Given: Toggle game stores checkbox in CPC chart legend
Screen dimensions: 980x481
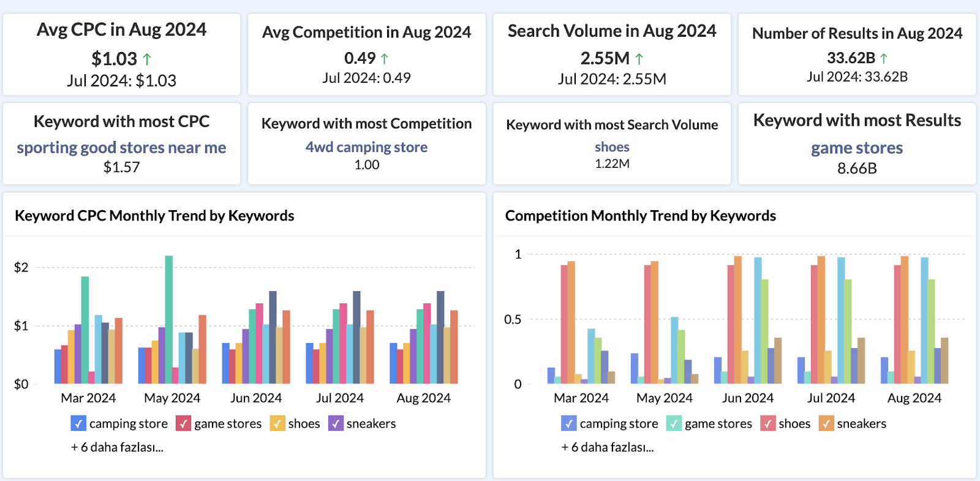Looking at the screenshot, I should tap(183, 423).
